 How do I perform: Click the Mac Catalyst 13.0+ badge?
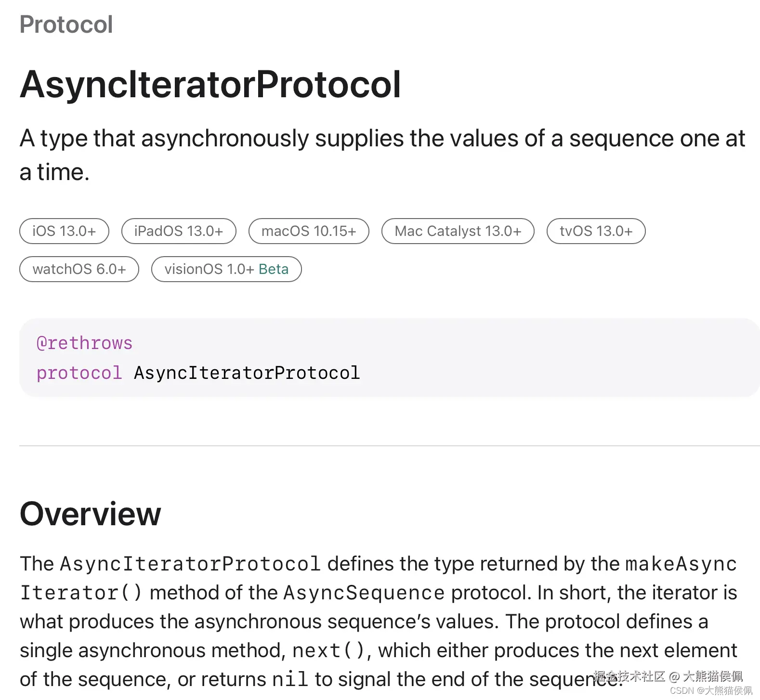click(458, 231)
